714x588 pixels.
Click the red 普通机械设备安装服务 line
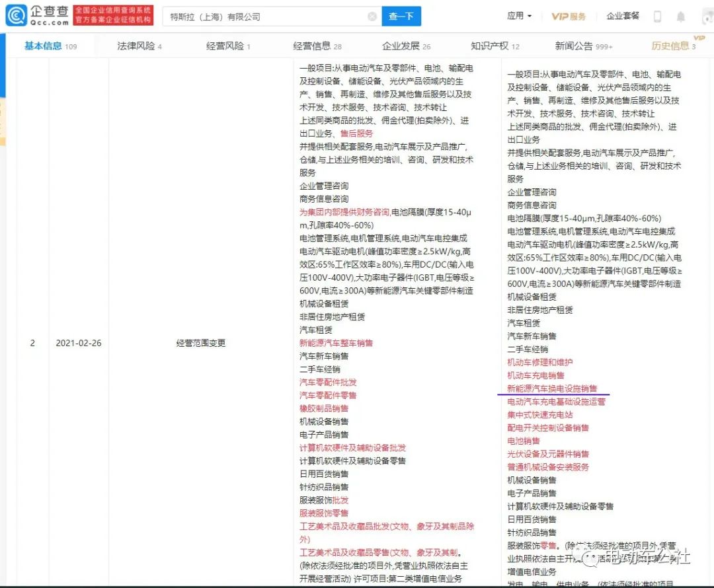[548, 467]
